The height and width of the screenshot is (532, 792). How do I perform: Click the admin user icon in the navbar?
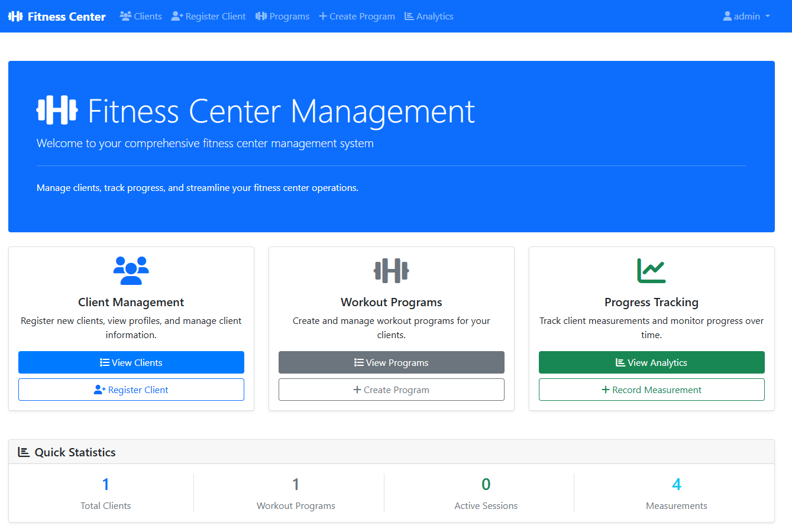pyautogui.click(x=727, y=17)
